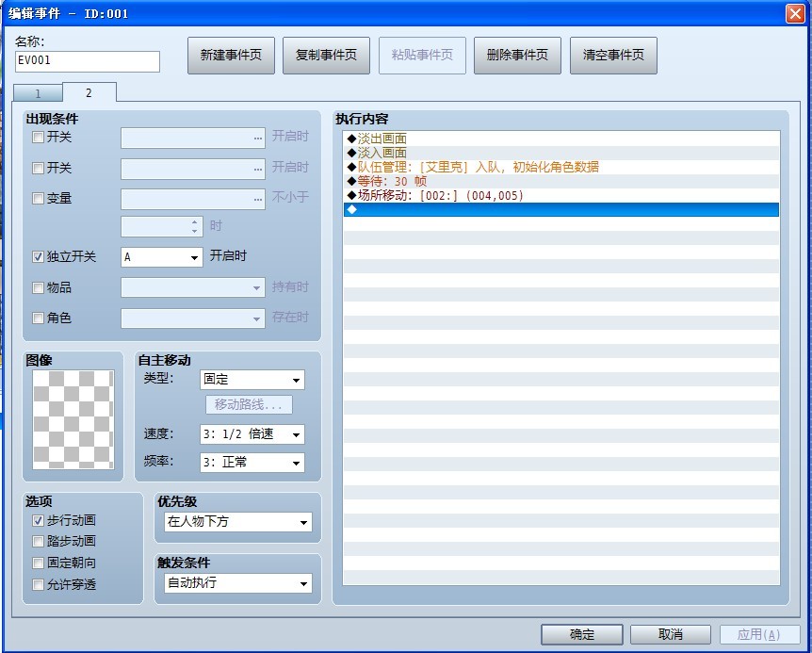Click 删除事件页 button
This screenshot has height=653, width=812.
pyautogui.click(x=517, y=56)
